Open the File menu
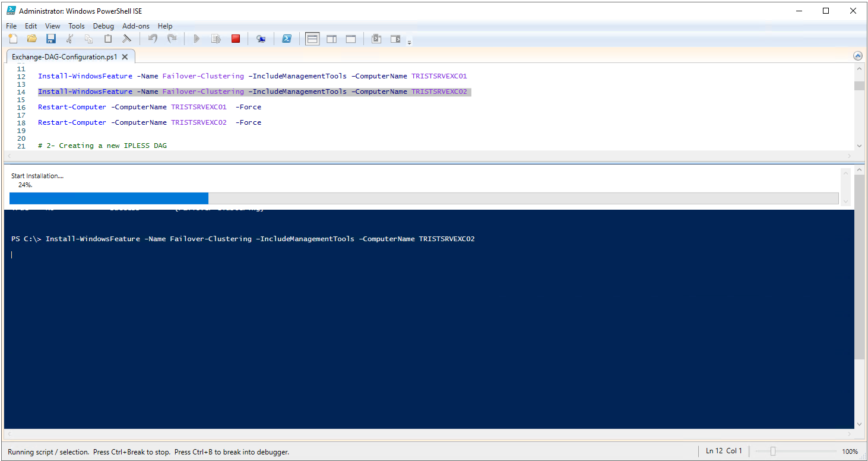This screenshot has width=868, height=461. pos(11,26)
